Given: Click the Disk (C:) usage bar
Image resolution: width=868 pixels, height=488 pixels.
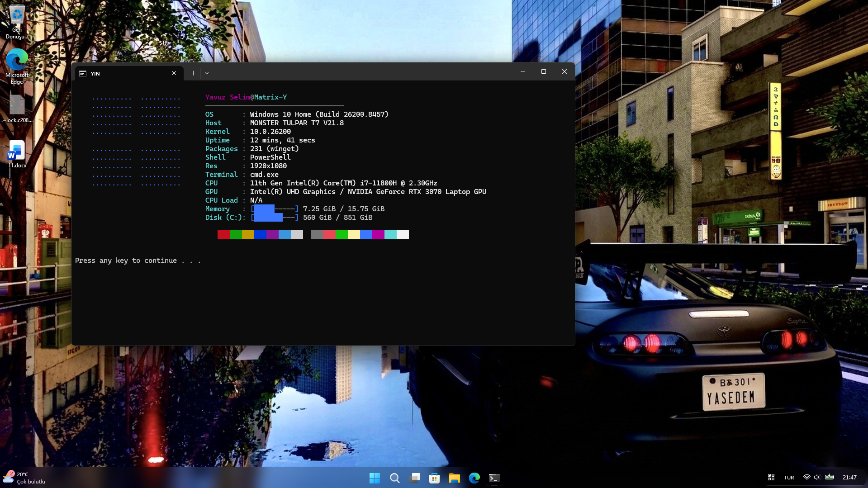Looking at the screenshot, I should coord(275,218).
